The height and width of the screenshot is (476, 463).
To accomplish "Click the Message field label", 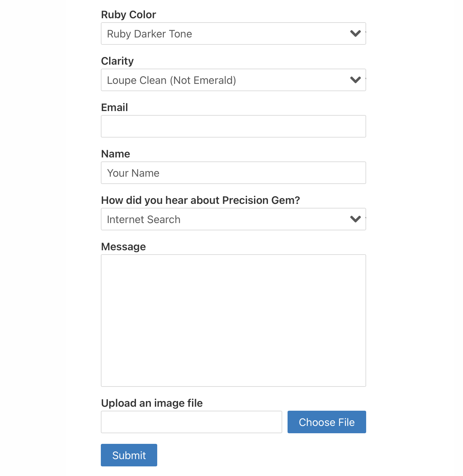I will [x=123, y=247].
